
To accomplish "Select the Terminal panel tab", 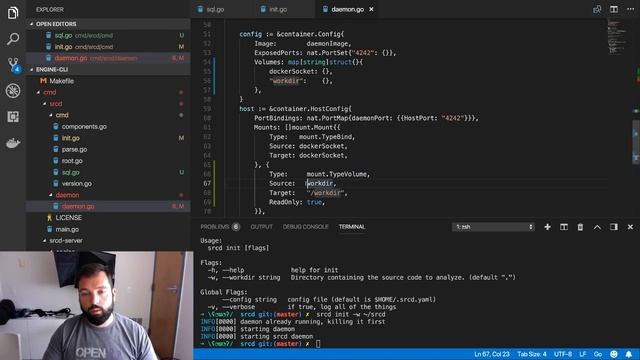I will click(x=352, y=227).
